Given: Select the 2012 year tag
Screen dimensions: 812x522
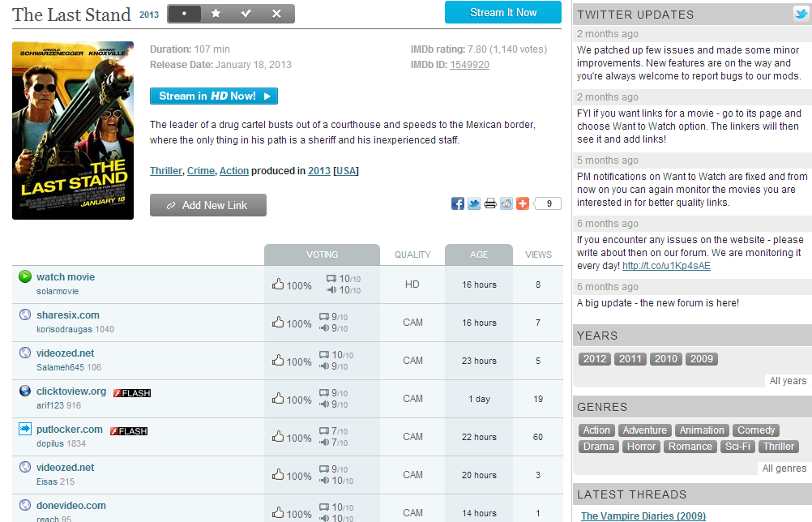Looking at the screenshot, I should click(595, 359).
